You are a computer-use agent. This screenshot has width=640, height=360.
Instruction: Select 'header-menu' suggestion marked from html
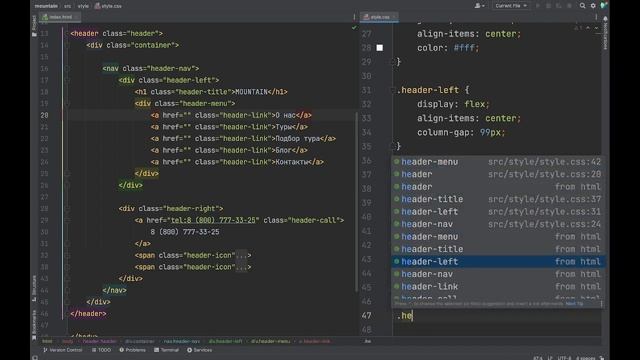pos(497,237)
